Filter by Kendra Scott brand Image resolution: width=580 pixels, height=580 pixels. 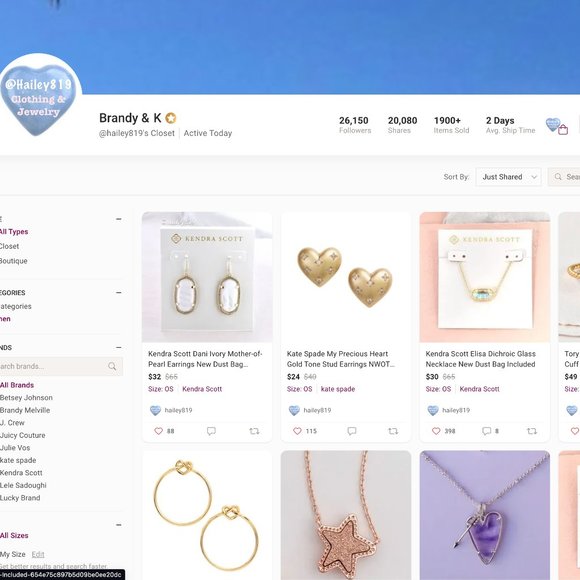coord(21,473)
